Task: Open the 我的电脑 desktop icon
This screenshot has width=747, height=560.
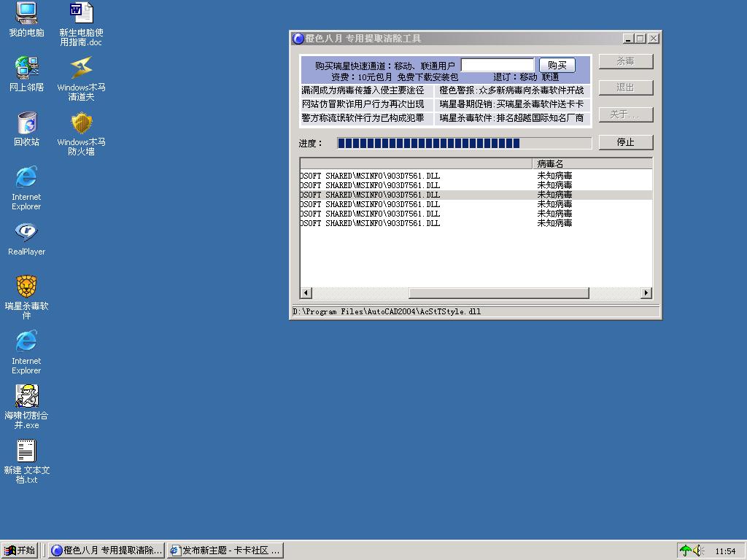Action: [26, 13]
